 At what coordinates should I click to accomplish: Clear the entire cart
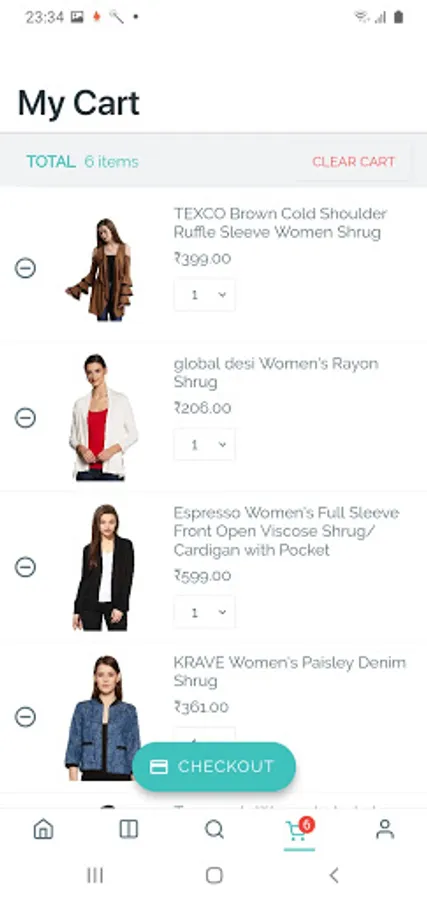coord(354,162)
